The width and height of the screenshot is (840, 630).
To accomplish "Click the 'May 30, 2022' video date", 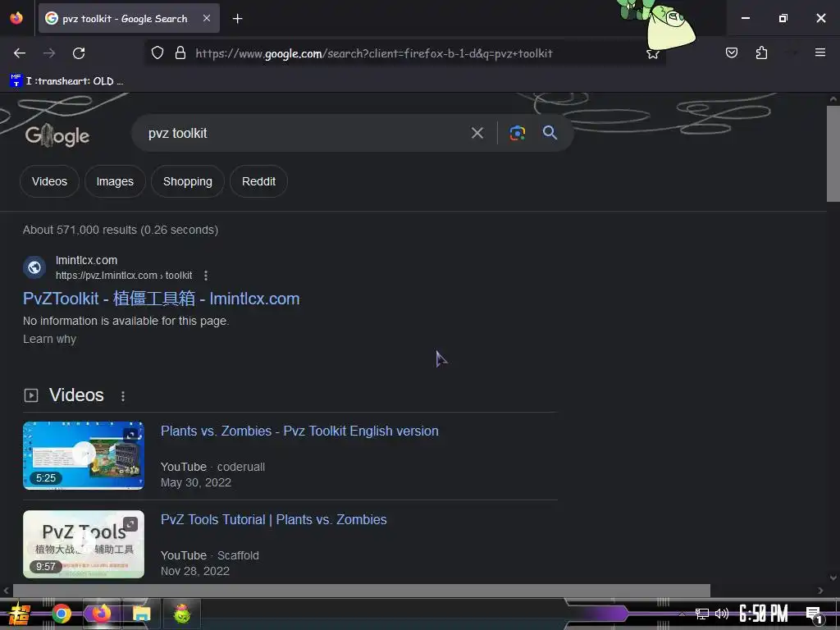I will pyautogui.click(x=196, y=482).
